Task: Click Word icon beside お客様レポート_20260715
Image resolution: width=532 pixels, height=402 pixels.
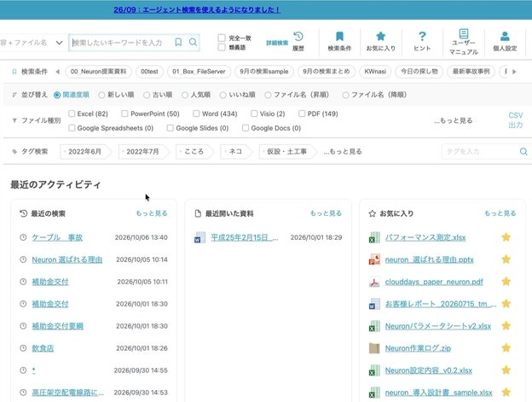Action: pos(374,304)
